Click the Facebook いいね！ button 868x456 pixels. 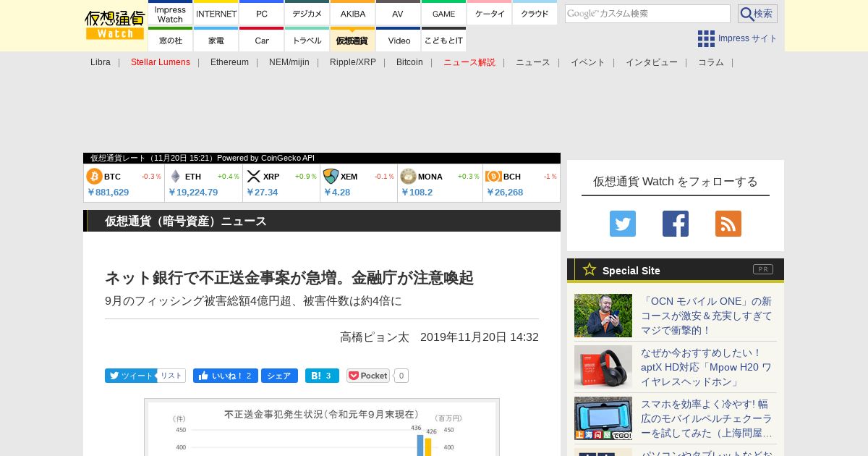[x=225, y=376]
